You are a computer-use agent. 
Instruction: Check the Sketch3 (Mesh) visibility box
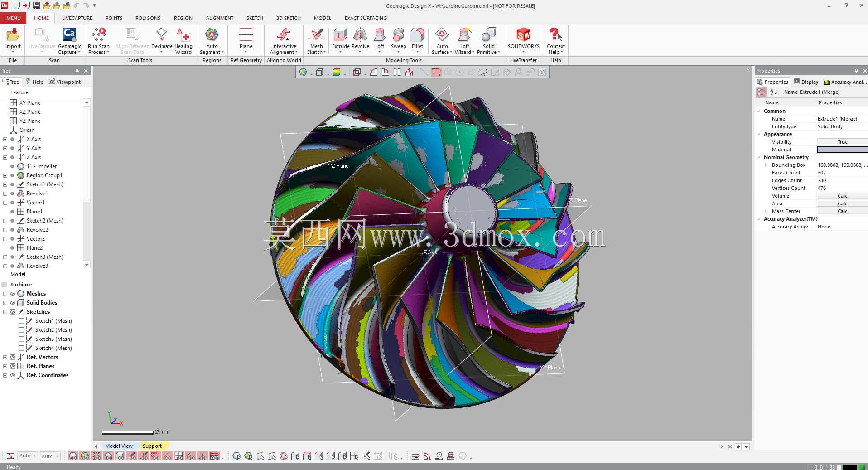point(21,339)
